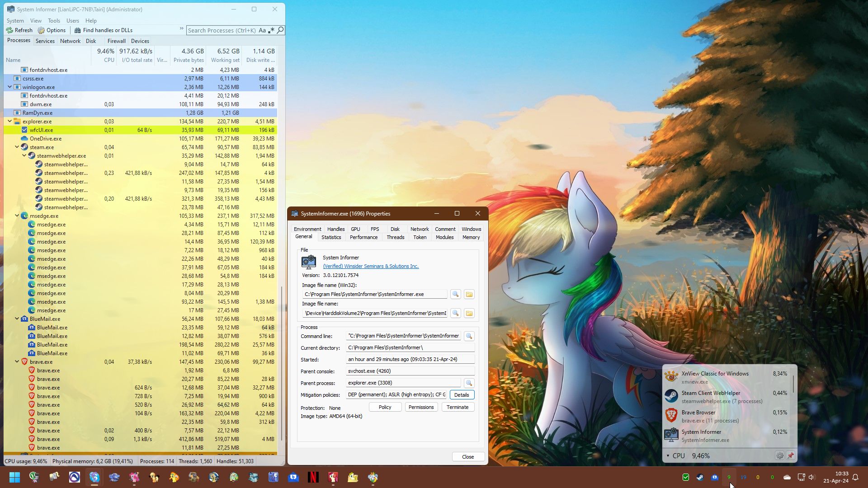Click the magnifier beside Parent process
This screenshot has height=488, width=868.
click(x=469, y=383)
